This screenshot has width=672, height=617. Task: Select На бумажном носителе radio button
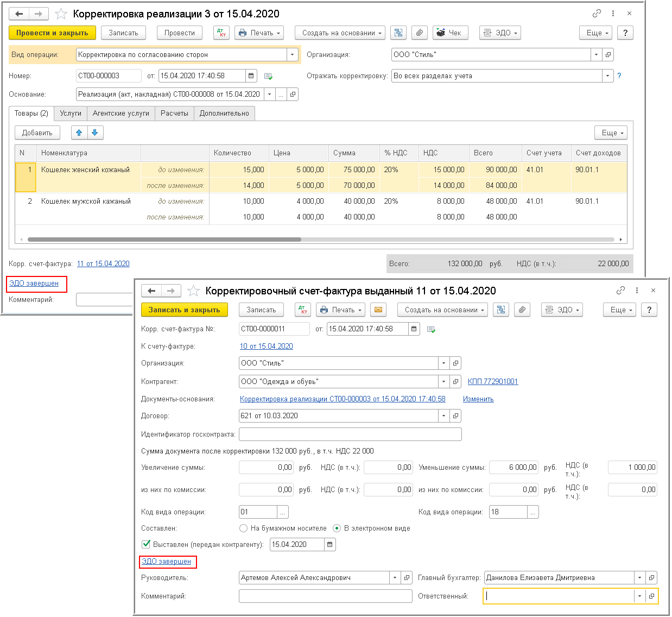coord(244,528)
